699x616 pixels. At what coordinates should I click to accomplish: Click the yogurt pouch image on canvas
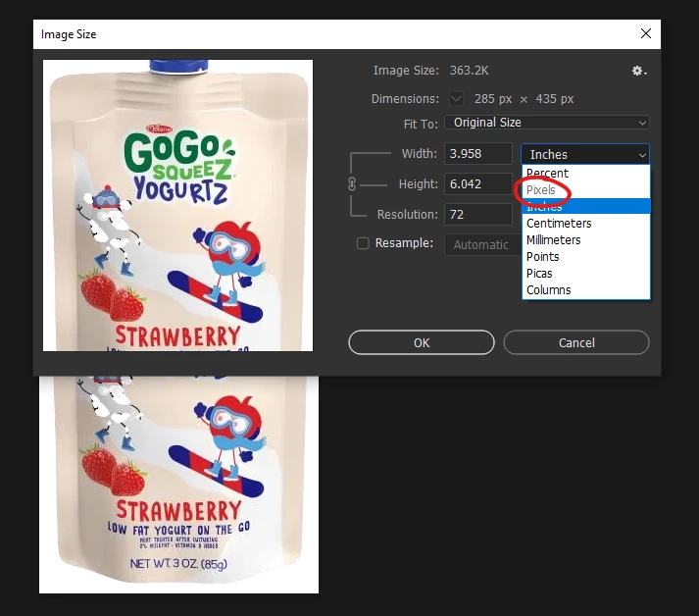(178, 485)
